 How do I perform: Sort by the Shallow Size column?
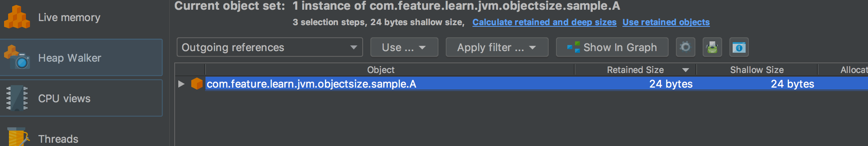pos(757,70)
